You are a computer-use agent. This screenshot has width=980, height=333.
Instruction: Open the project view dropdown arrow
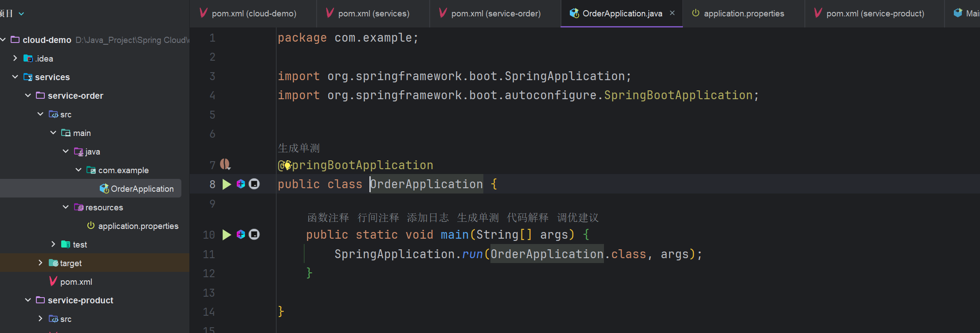(x=21, y=14)
